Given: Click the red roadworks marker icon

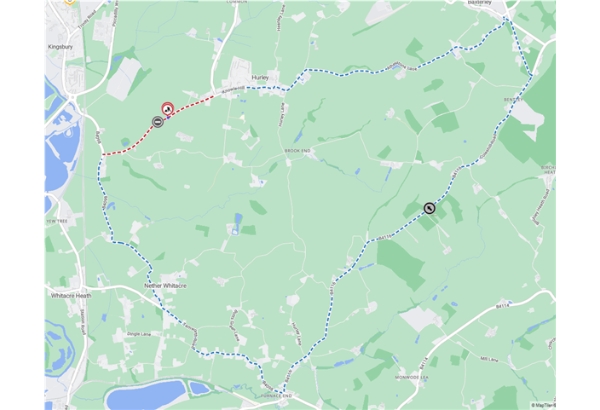Looking at the screenshot, I should coord(168,109).
